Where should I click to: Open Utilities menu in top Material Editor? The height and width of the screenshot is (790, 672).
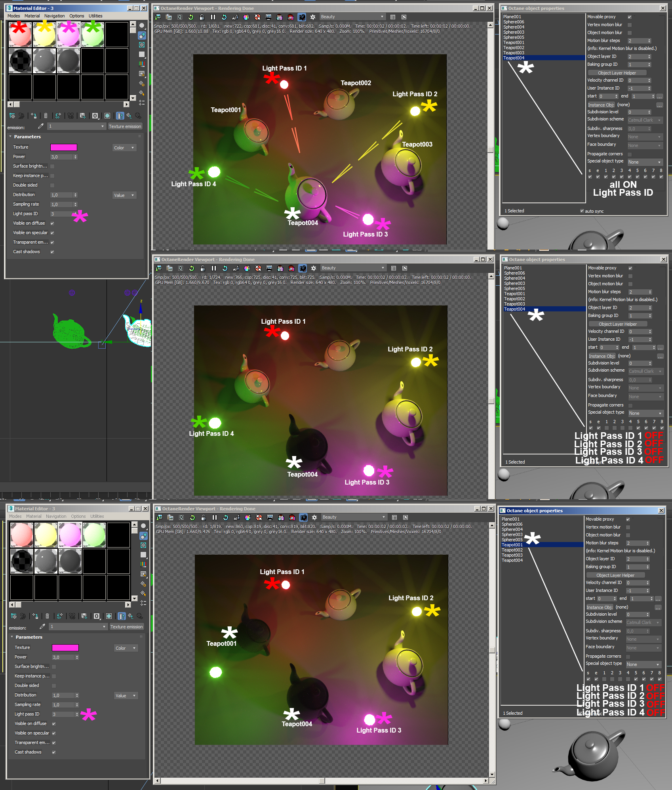click(95, 16)
